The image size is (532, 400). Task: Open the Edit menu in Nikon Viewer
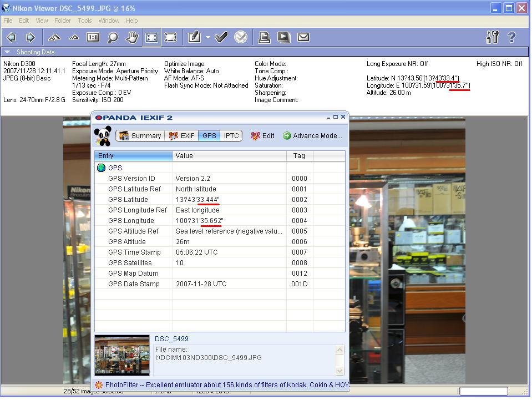[x=24, y=21]
